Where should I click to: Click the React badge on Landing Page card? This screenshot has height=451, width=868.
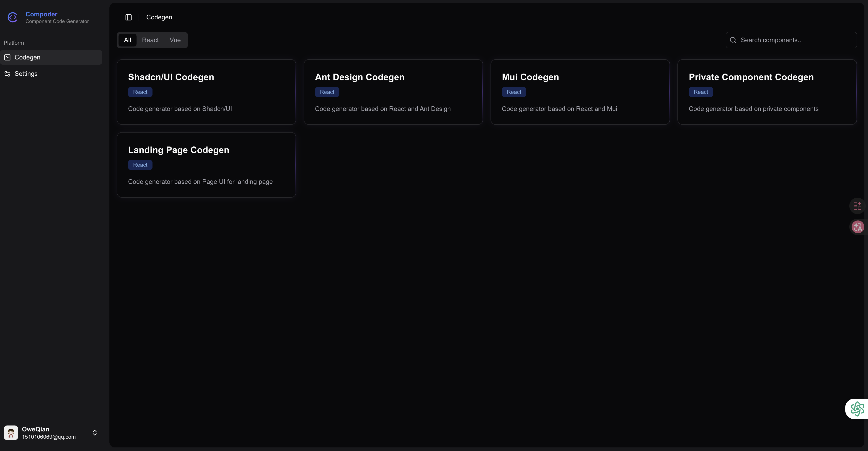click(x=140, y=165)
